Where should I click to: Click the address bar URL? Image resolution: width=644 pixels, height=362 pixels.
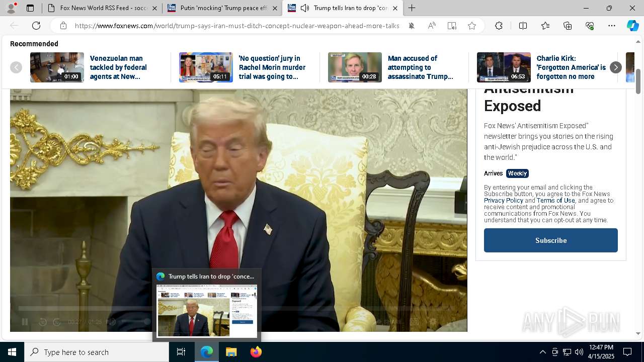click(237, 26)
